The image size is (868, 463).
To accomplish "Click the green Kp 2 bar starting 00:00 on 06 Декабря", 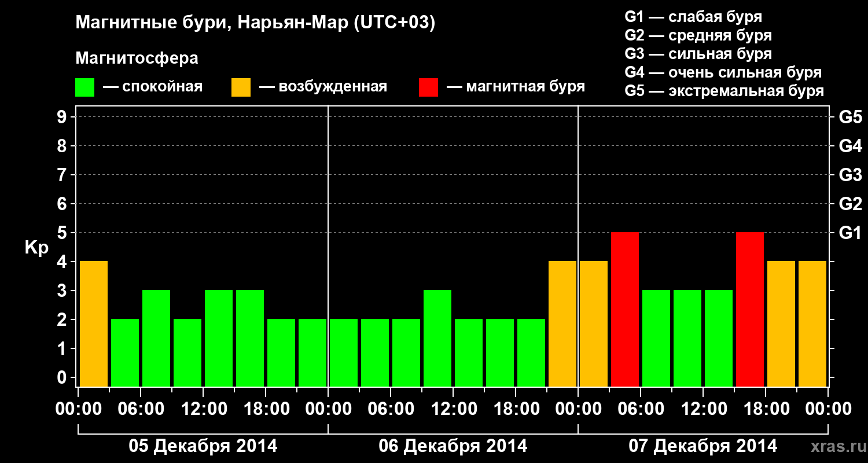I will (x=344, y=352).
